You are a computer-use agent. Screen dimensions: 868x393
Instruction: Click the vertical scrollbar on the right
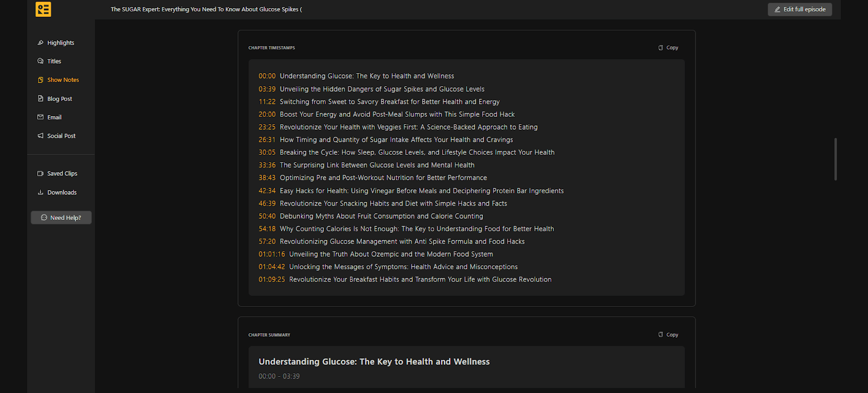[836, 159]
